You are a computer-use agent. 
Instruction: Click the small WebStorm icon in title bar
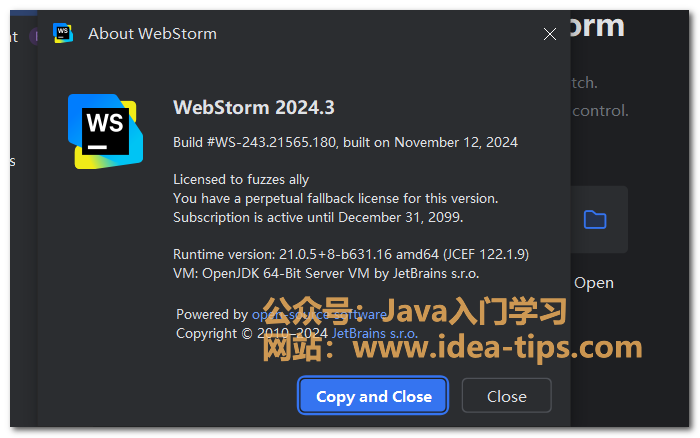(62, 33)
